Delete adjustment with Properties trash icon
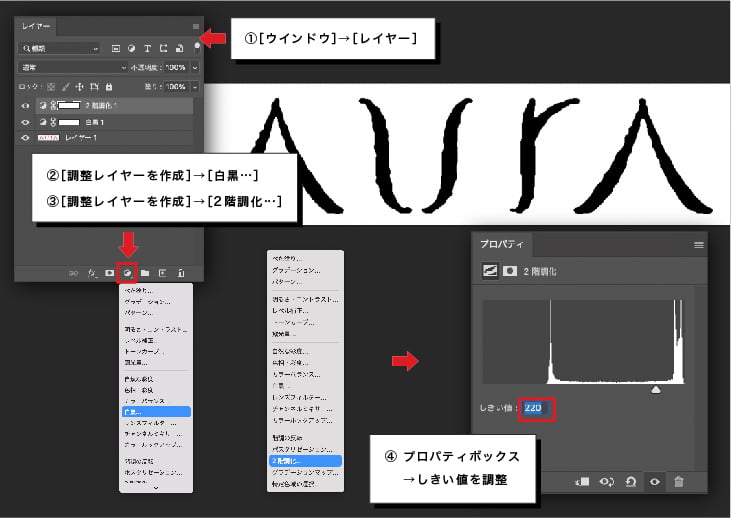The width and height of the screenshot is (731, 518). 679,482
